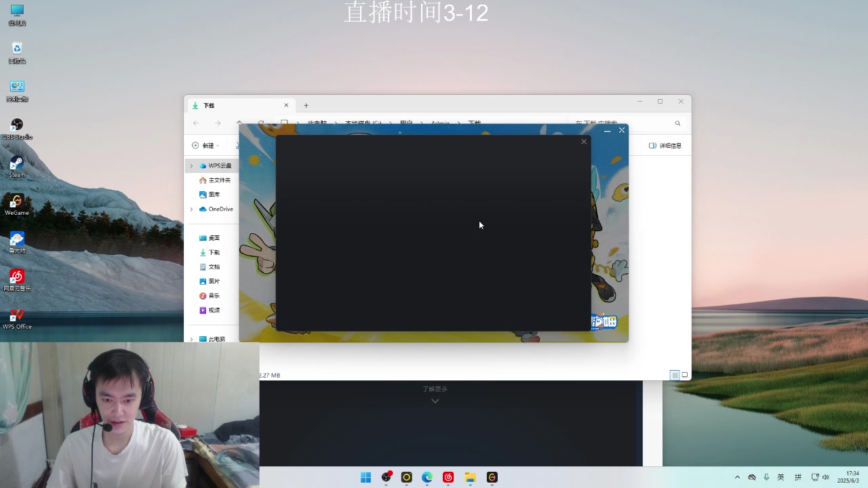The image size is (868, 488).
Task: Select 主文件夹 in navigation pane
Action: 215,180
